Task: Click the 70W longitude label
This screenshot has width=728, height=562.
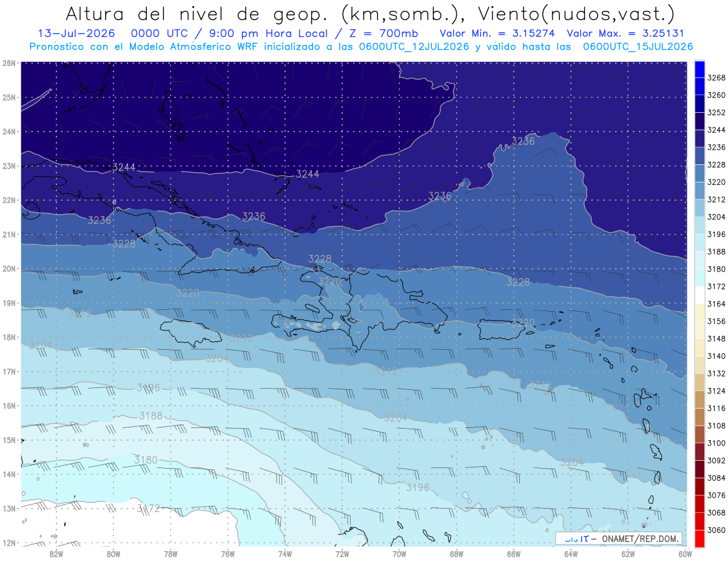Action: [399, 554]
